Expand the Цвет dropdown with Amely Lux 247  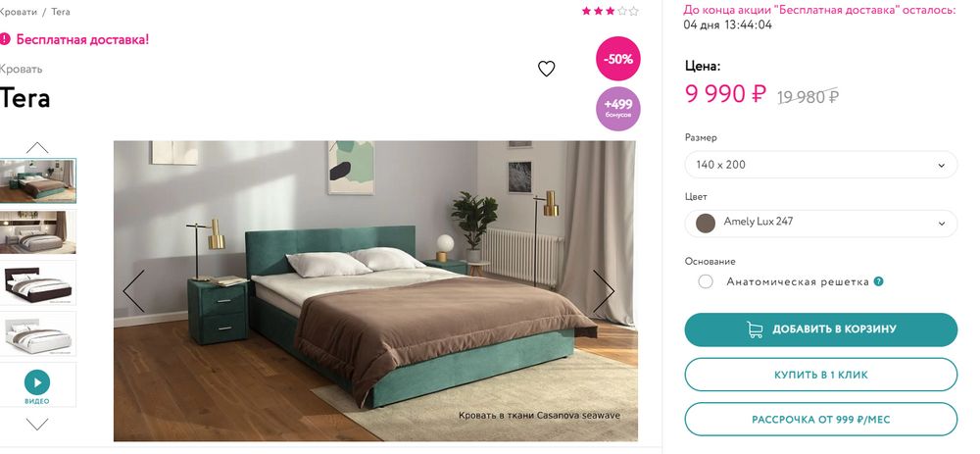coord(821,224)
